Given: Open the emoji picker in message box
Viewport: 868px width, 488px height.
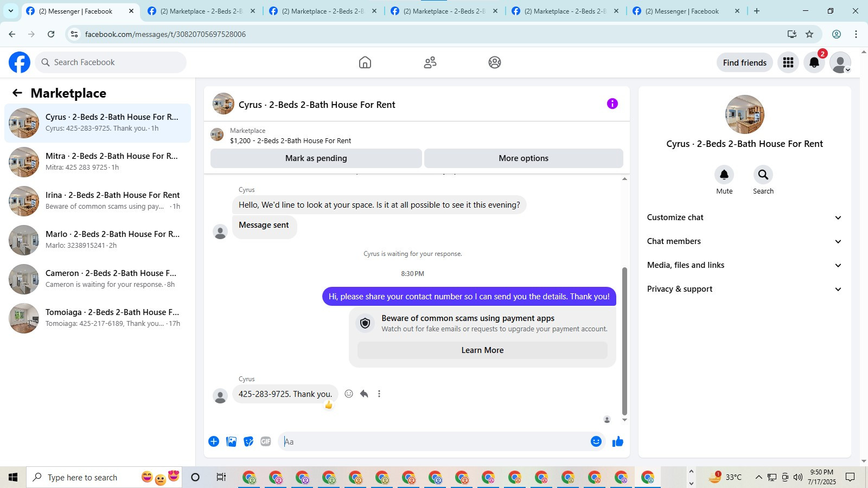Looking at the screenshot, I should [596, 441].
